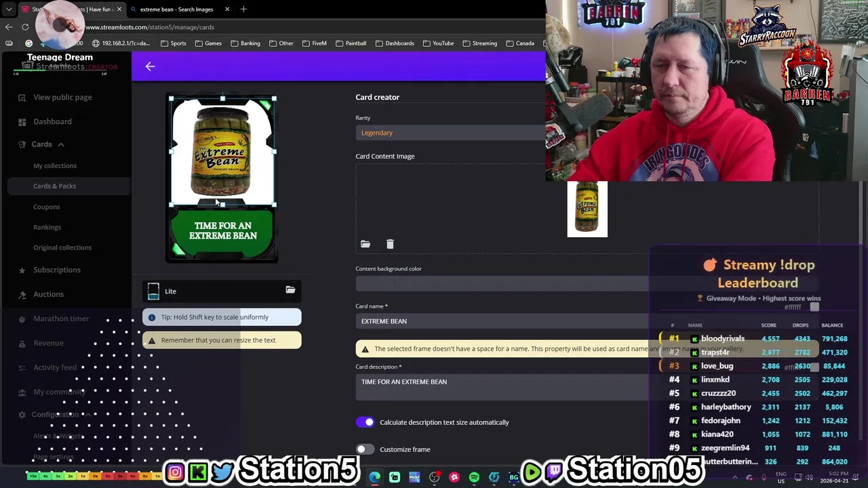This screenshot has height=488, width=868.
Task: Open the Banking bookmarks folder
Action: point(245,43)
